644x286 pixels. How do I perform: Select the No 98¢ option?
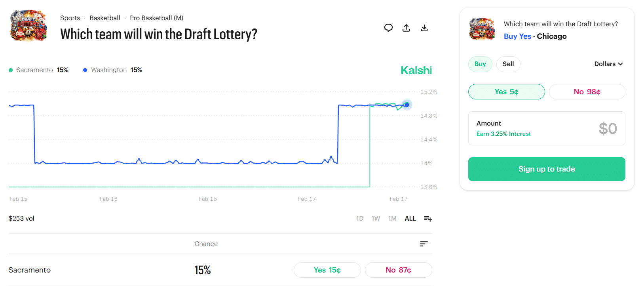coord(587,92)
